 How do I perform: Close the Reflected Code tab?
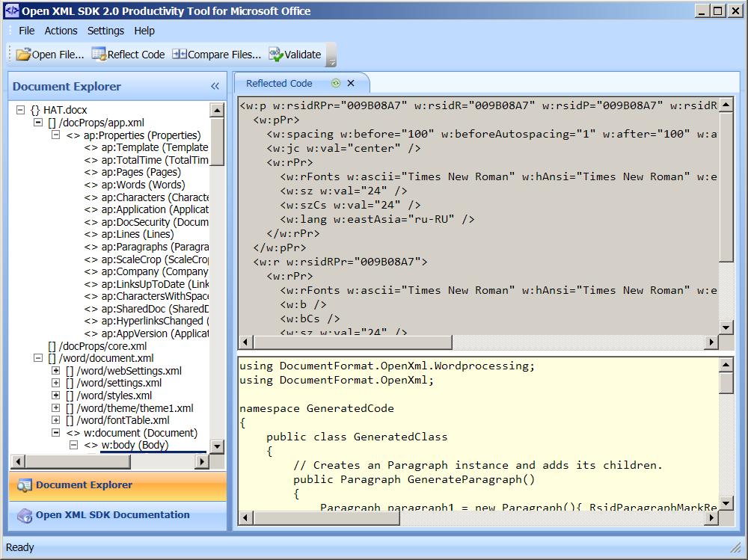[x=351, y=83]
